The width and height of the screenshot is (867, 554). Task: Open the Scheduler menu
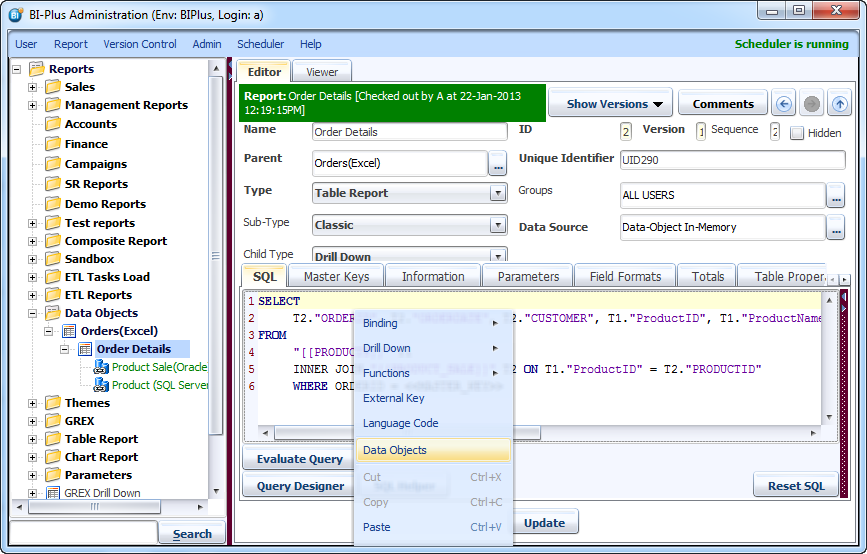pos(260,44)
